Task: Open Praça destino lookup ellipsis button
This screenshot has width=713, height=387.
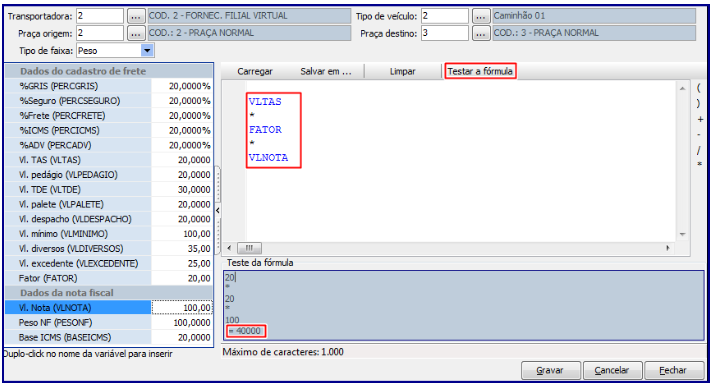Action: [x=481, y=33]
